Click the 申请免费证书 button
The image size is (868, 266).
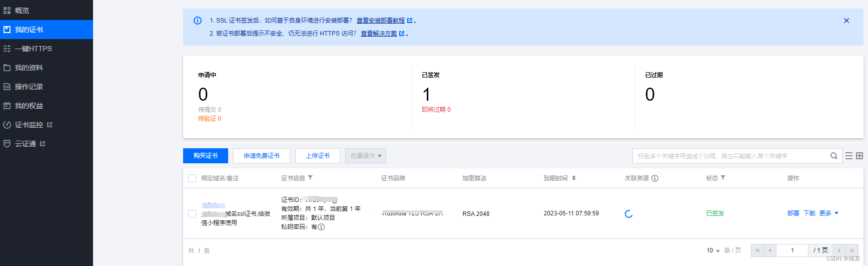pyautogui.click(x=262, y=156)
